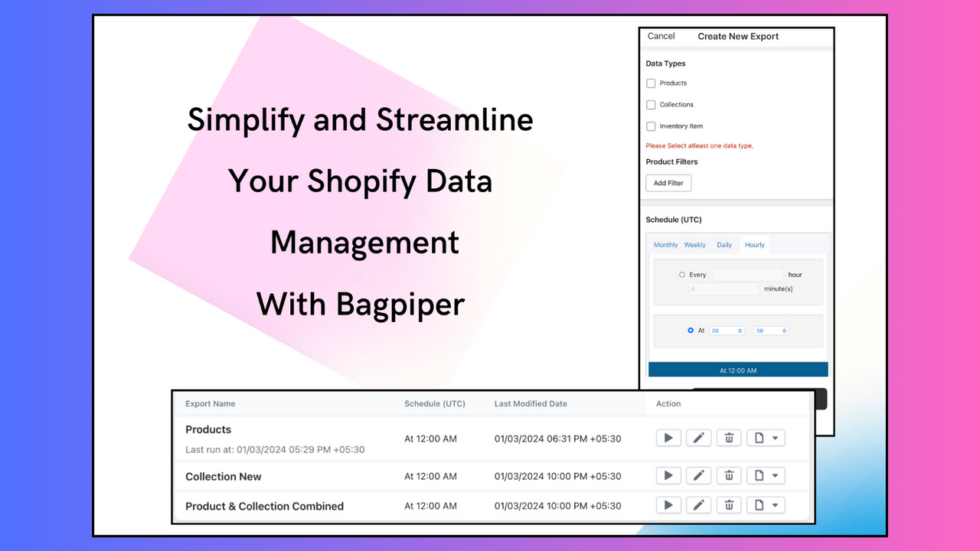Image resolution: width=980 pixels, height=551 pixels.
Task: Switch to the Monthly schedule tab
Action: pyautogui.click(x=665, y=245)
